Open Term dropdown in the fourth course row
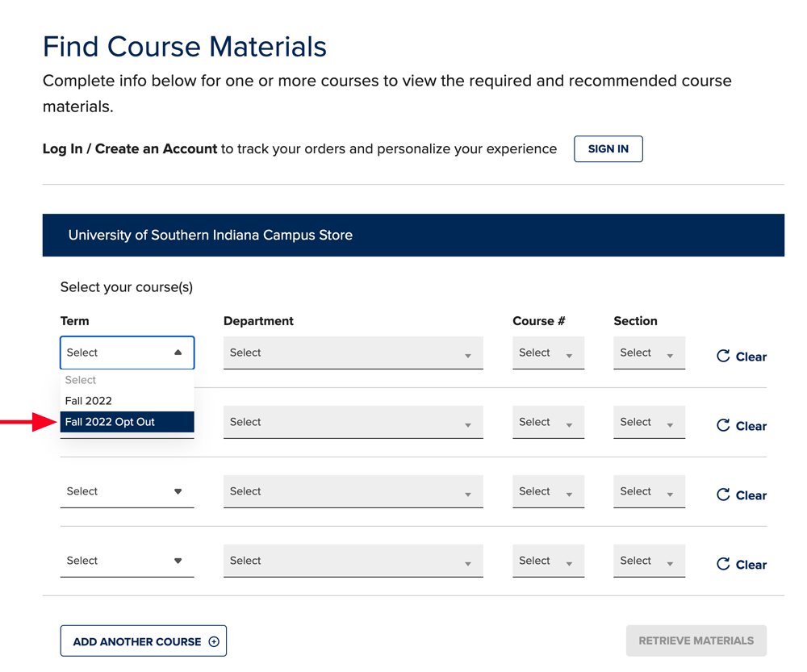The width and height of the screenshot is (807, 672). click(x=128, y=561)
